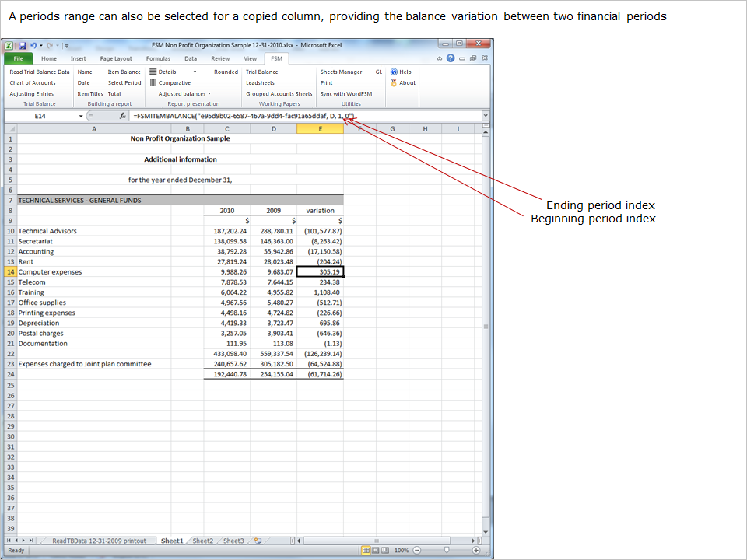747x560 pixels.
Task: Open the Name Box dropdown arrow
Action: [81, 116]
